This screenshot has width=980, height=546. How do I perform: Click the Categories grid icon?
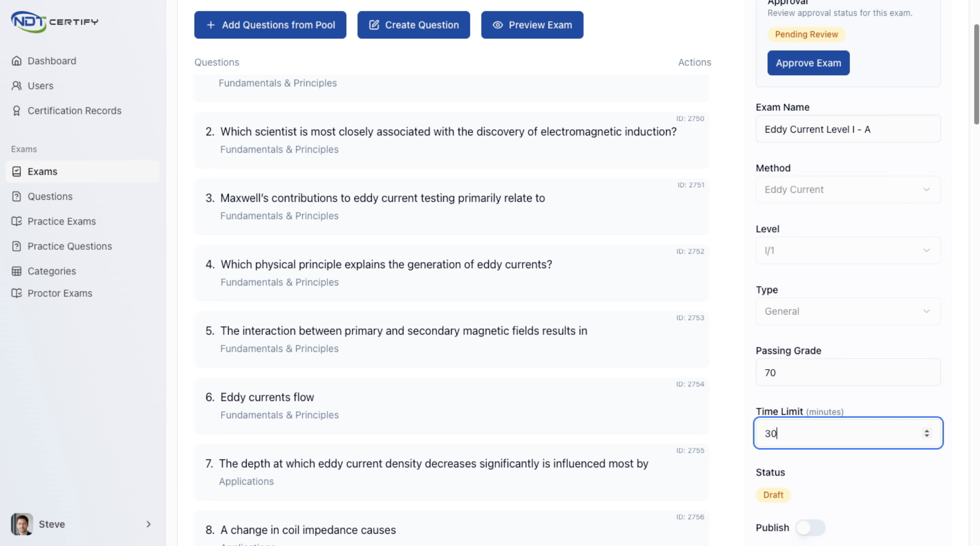tap(16, 271)
